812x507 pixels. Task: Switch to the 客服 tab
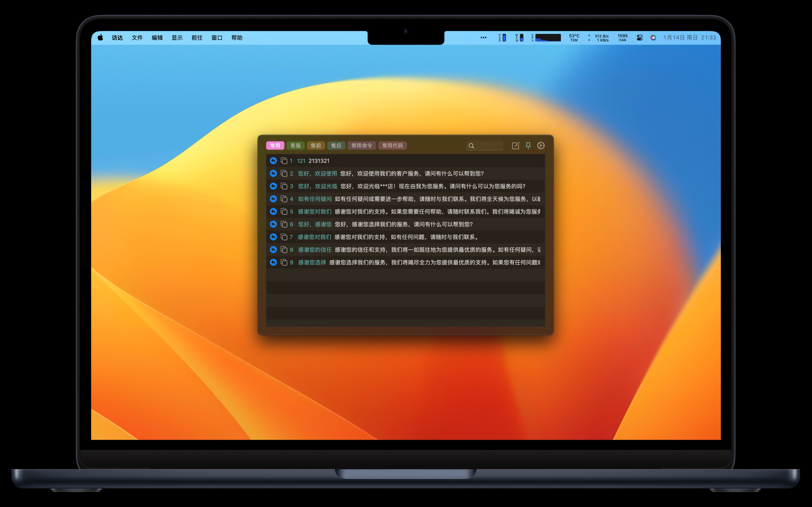point(295,146)
